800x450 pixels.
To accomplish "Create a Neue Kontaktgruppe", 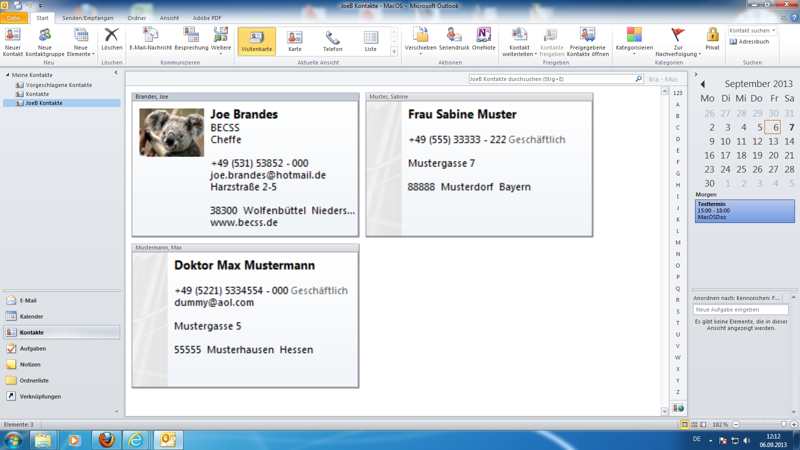I will [x=45, y=40].
